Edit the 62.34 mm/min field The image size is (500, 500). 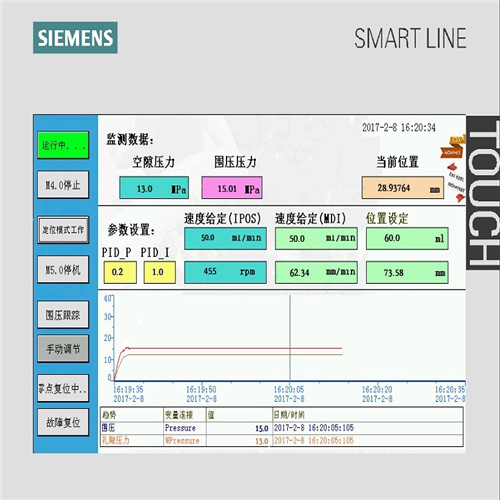pos(316,272)
